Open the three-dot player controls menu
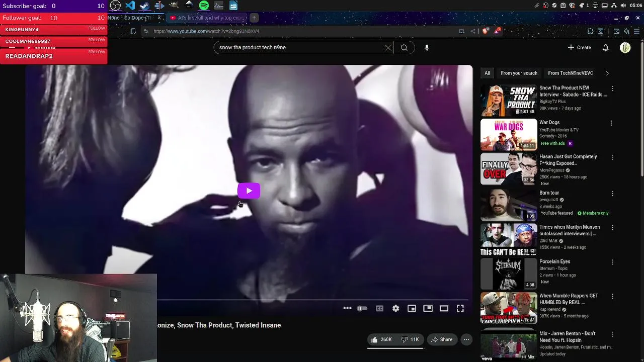The width and height of the screenshot is (644, 362). point(347,308)
